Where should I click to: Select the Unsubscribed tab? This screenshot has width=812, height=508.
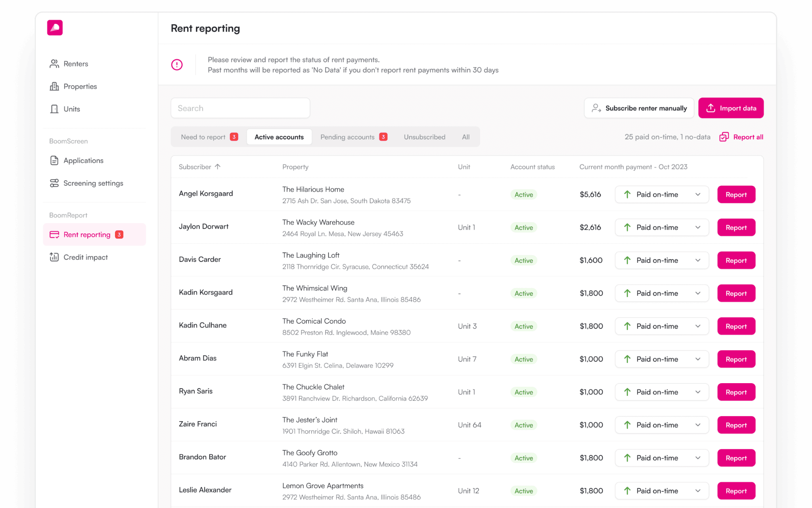point(424,137)
